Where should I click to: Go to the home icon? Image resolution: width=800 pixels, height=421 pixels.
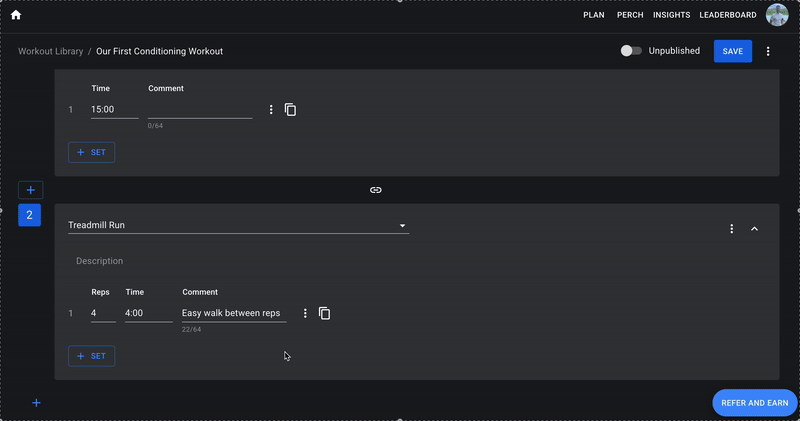point(16,15)
